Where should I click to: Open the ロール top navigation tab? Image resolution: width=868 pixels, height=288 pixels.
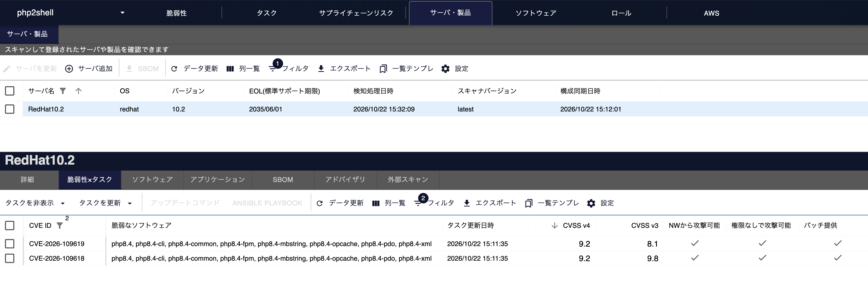[621, 13]
